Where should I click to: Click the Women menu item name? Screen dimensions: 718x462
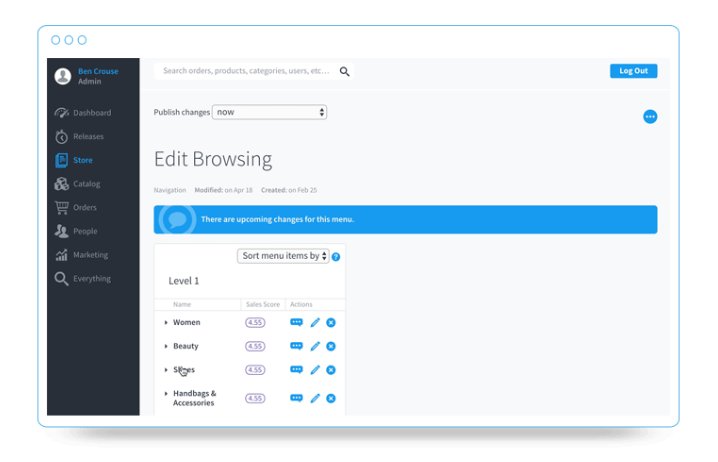coord(186,322)
